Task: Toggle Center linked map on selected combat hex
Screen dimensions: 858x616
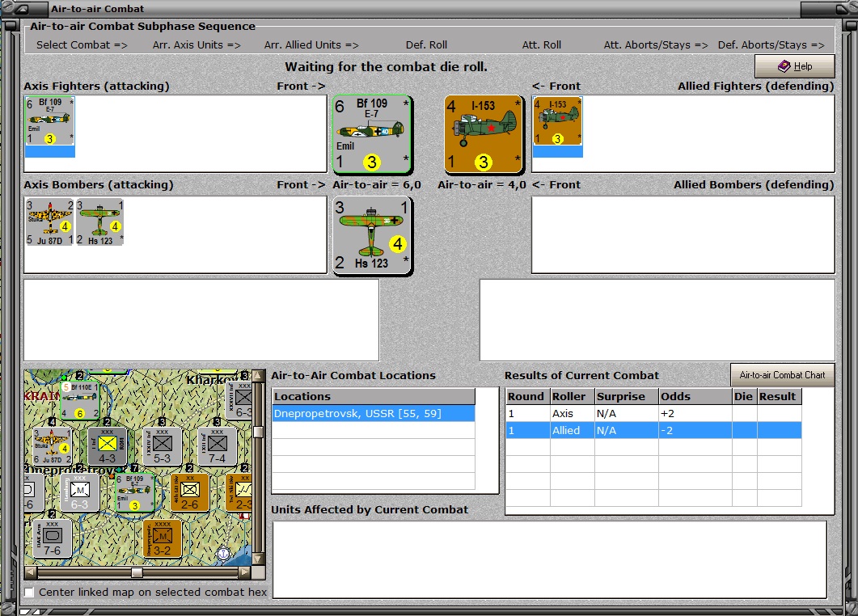Action: coord(30,592)
